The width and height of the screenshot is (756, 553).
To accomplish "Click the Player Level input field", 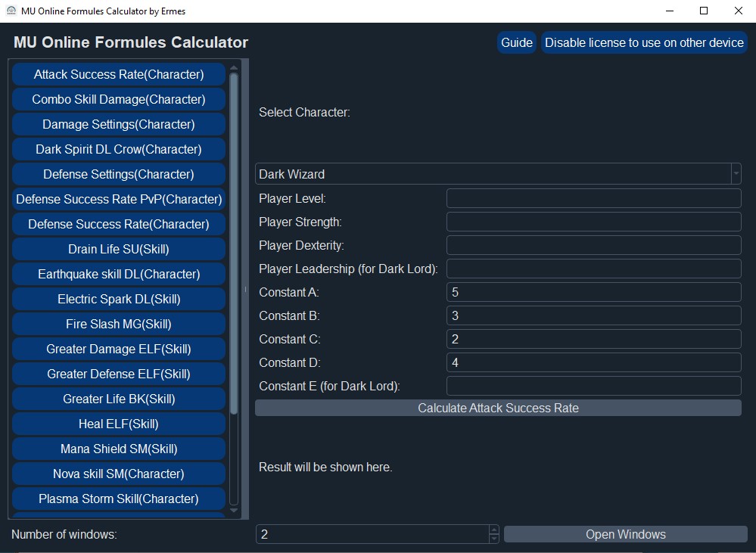I will 593,198.
